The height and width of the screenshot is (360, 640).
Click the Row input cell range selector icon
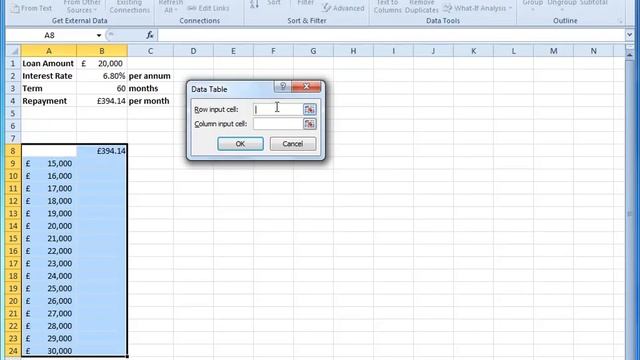(309, 109)
